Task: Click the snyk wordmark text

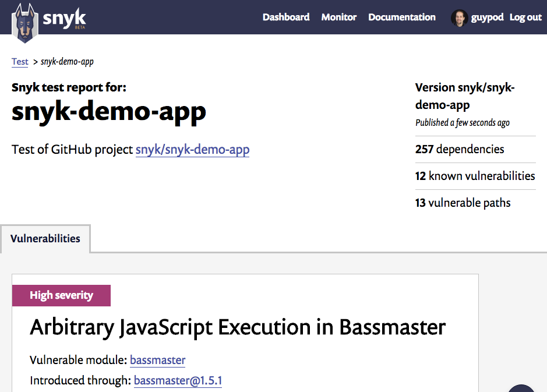Action: coord(64,18)
